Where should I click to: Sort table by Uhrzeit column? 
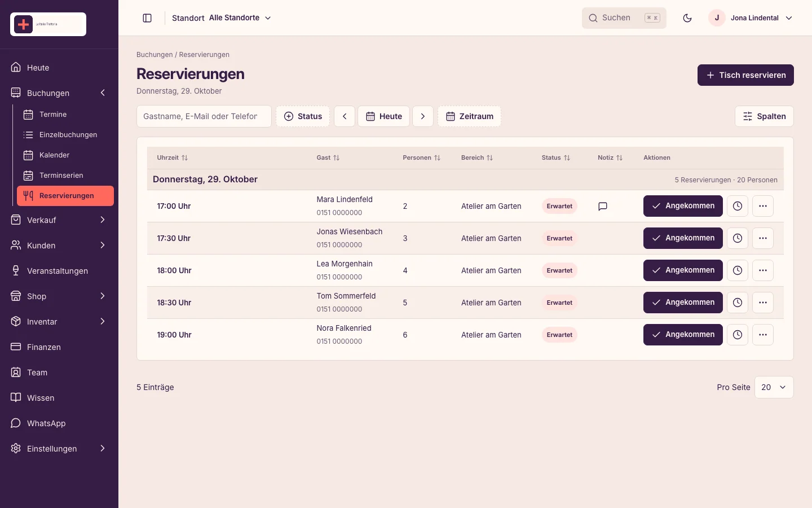click(x=173, y=158)
